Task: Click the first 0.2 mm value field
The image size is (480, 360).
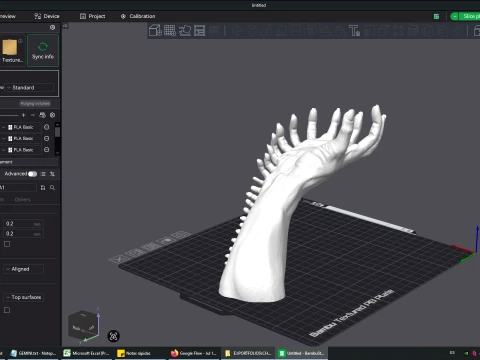Action: click(24, 224)
